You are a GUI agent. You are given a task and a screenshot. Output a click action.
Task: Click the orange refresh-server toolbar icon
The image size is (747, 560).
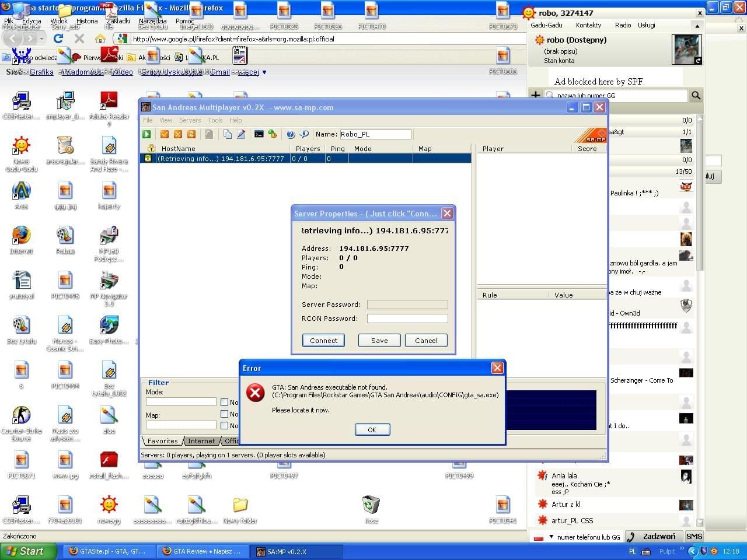(x=191, y=134)
